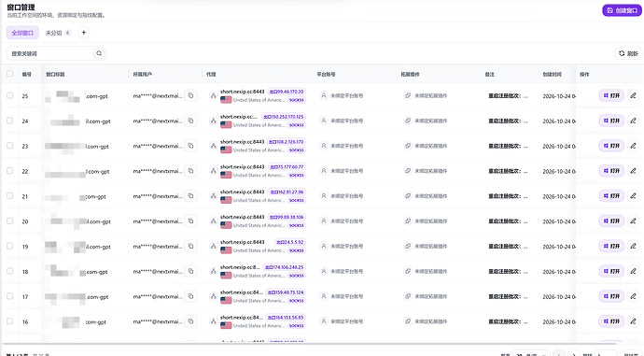Select the checkbox for row 20
The image size is (644, 356).
point(10,221)
